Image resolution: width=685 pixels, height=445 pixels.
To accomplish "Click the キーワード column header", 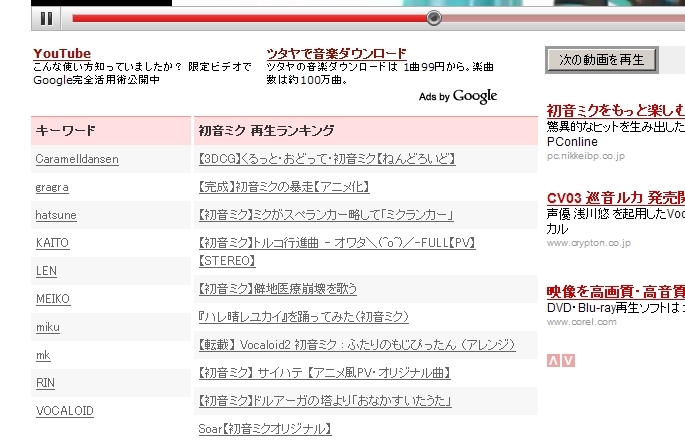I will pos(111,131).
